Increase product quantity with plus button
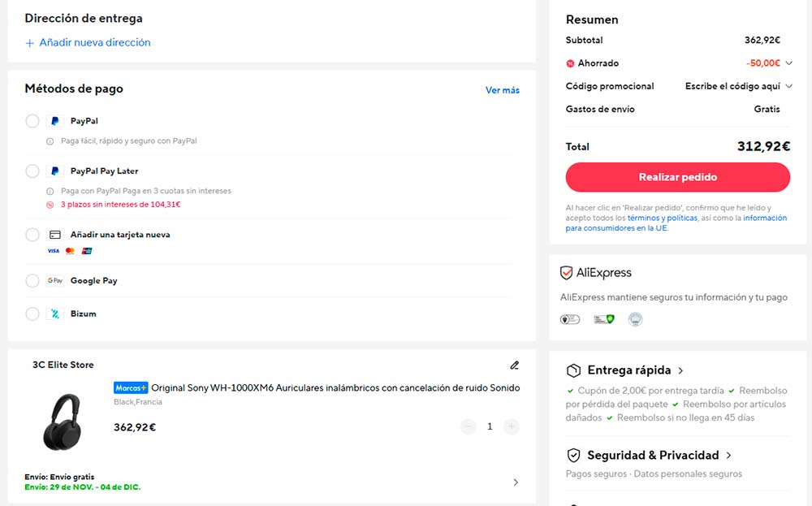The image size is (812, 506). click(x=512, y=426)
